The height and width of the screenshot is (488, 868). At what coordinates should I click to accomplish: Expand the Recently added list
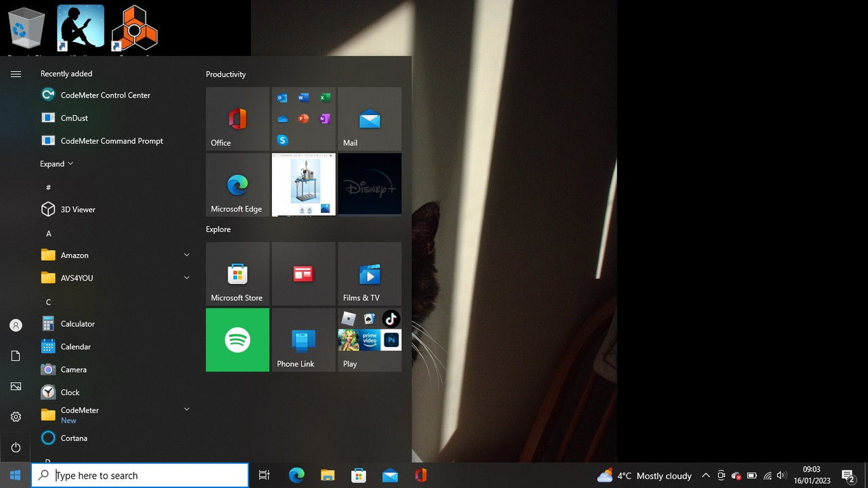[56, 164]
